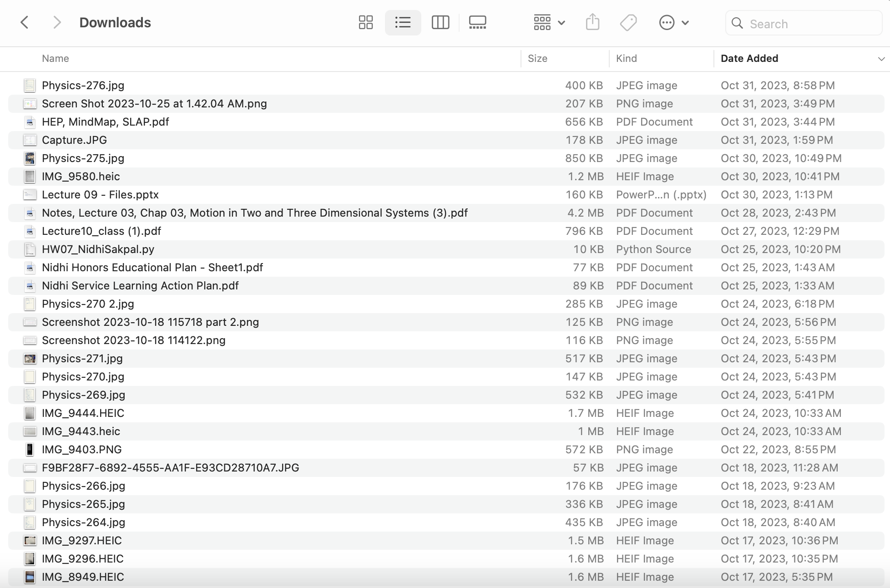Image resolution: width=890 pixels, height=588 pixels.
Task: Switch to column view
Action: (x=440, y=22)
